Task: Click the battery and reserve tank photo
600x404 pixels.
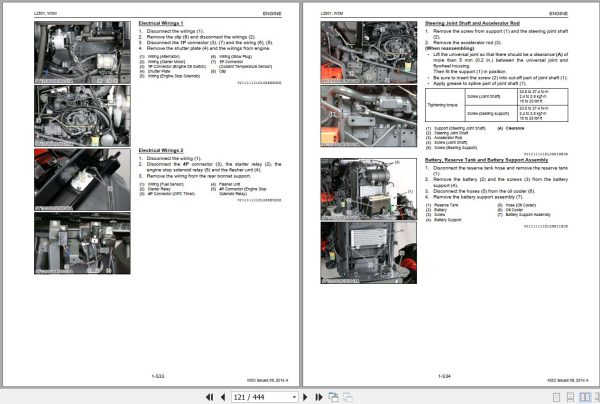Action: (x=369, y=189)
